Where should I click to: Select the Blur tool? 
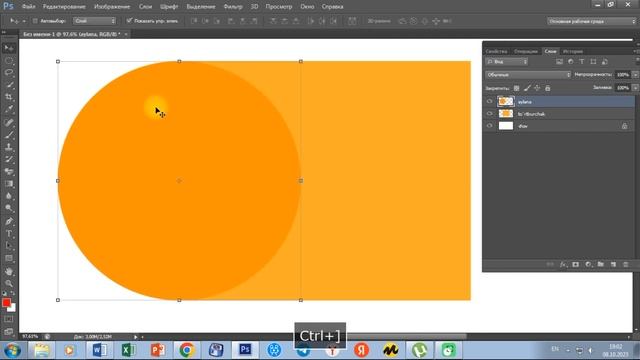[9, 196]
